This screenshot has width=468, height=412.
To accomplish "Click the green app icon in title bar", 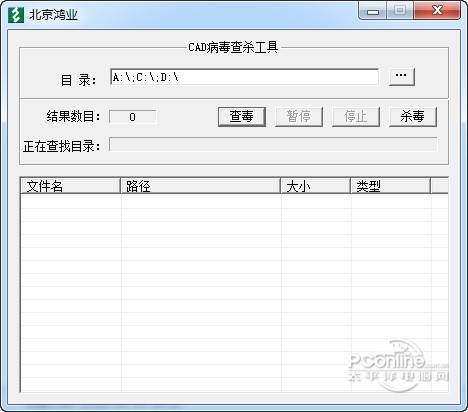I will coord(16,15).
